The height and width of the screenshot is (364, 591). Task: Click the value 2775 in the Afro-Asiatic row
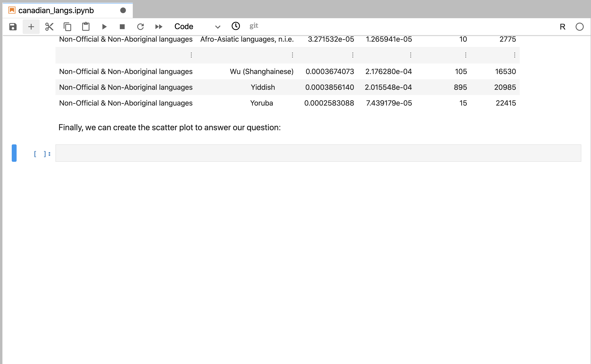coord(507,39)
